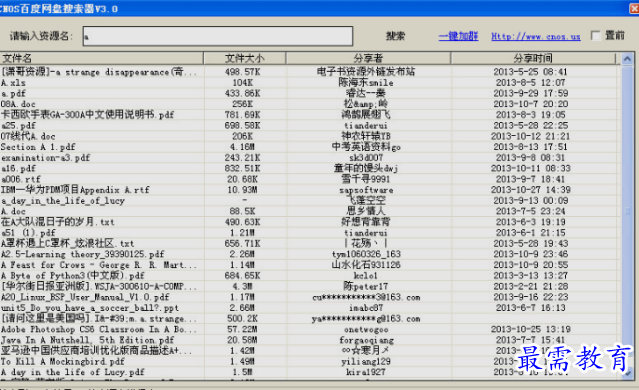639x390 pixels.
Task: Select the 08A.doc file row
Action: click(310, 104)
